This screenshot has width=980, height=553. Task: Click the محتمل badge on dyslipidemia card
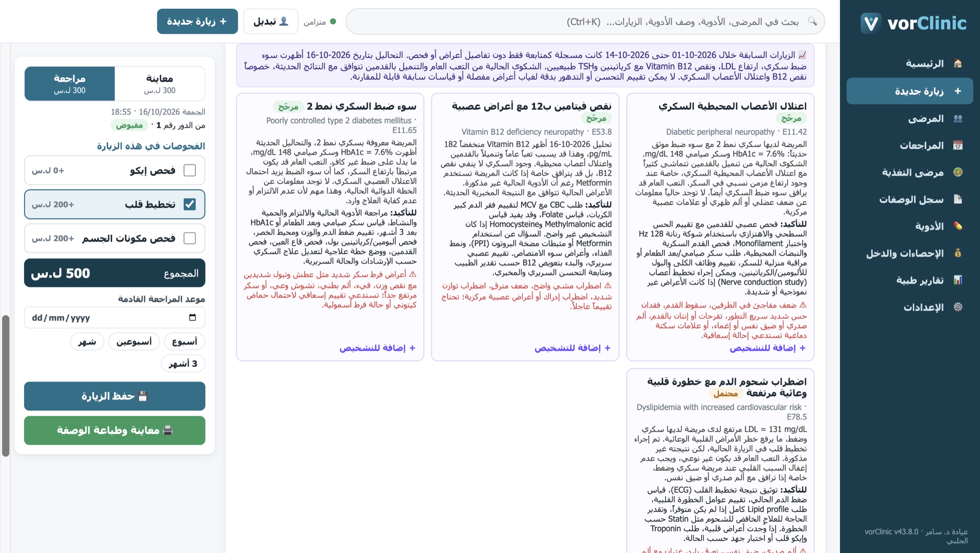pyautogui.click(x=726, y=393)
